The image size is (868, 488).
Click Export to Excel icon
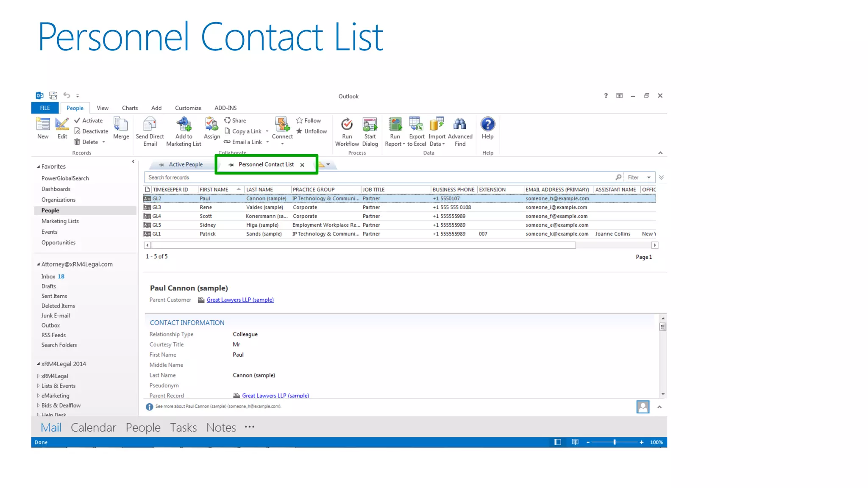point(417,124)
